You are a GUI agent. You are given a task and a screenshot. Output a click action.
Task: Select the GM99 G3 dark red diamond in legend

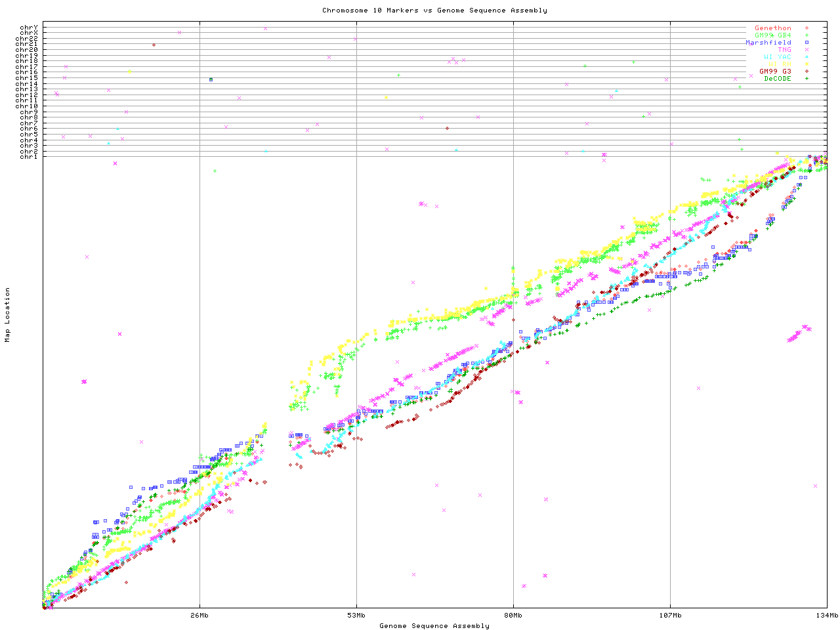[x=807, y=72]
